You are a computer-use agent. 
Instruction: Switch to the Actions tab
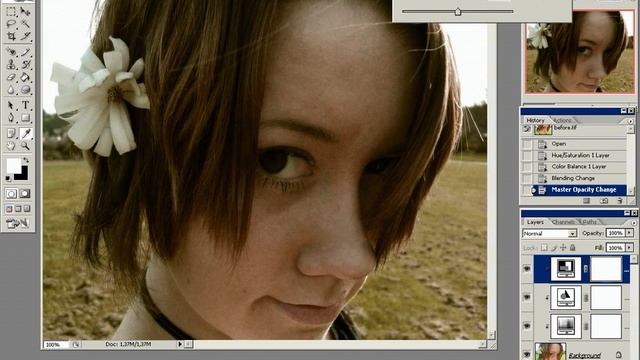coord(562,120)
